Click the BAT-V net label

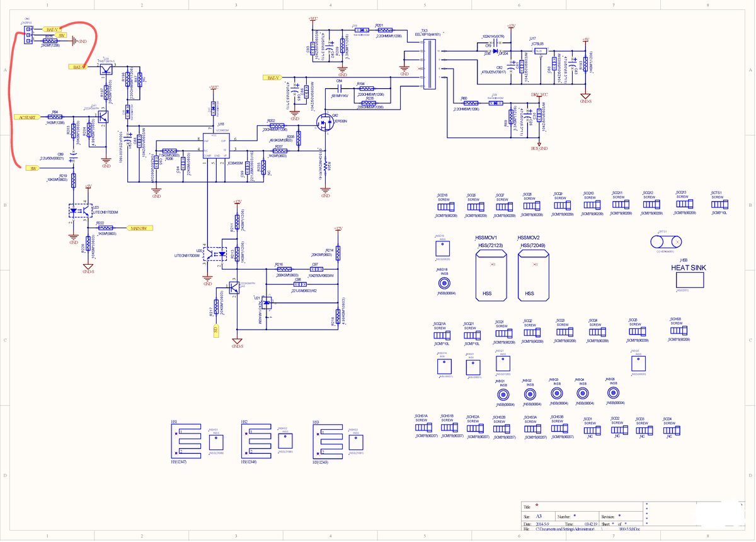click(52, 30)
